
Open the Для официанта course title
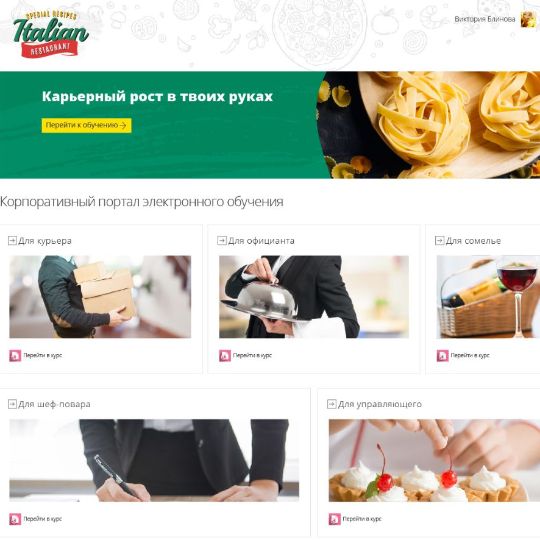261,241
